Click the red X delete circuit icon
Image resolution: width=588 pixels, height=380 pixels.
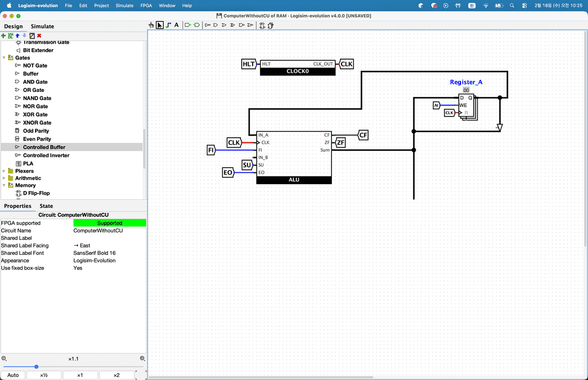[x=39, y=36]
